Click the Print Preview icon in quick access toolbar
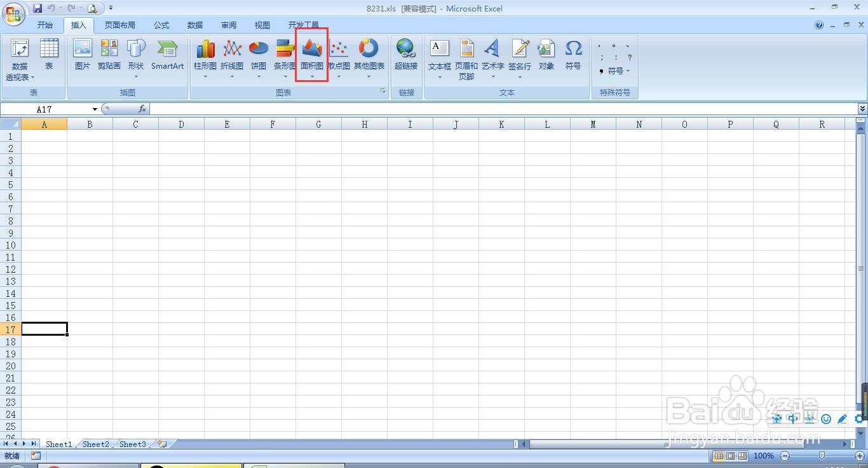 (92, 8)
